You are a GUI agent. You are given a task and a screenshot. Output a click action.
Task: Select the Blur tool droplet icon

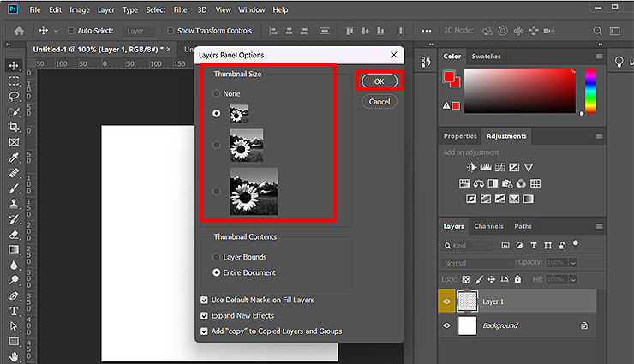(14, 265)
